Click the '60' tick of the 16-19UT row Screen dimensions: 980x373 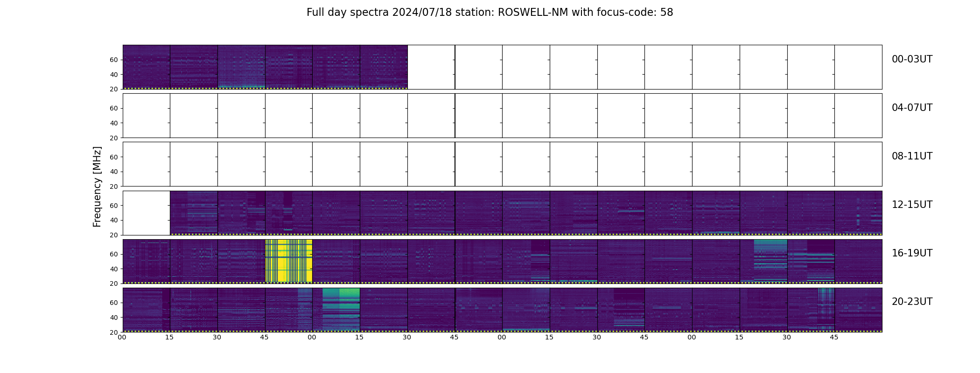click(114, 254)
